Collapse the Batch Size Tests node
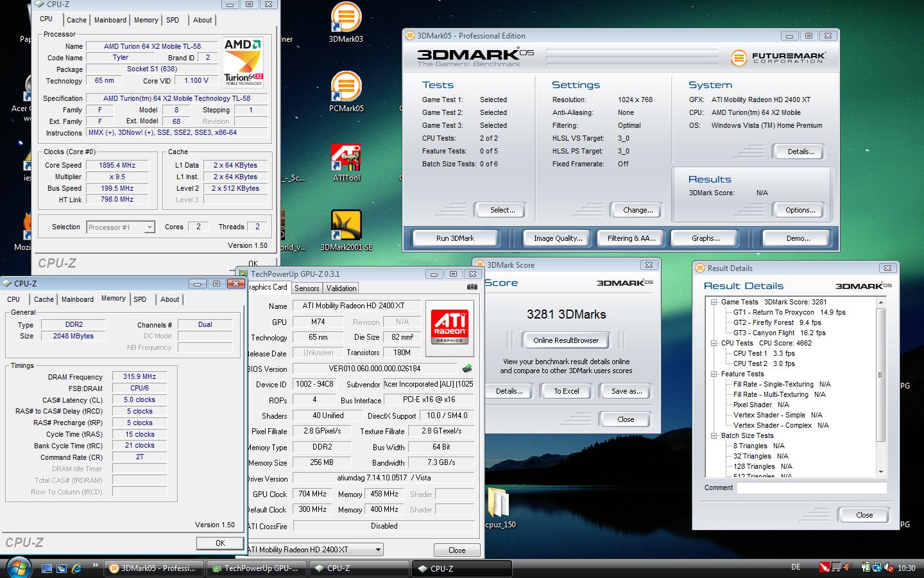This screenshot has height=578, width=924. [x=714, y=435]
